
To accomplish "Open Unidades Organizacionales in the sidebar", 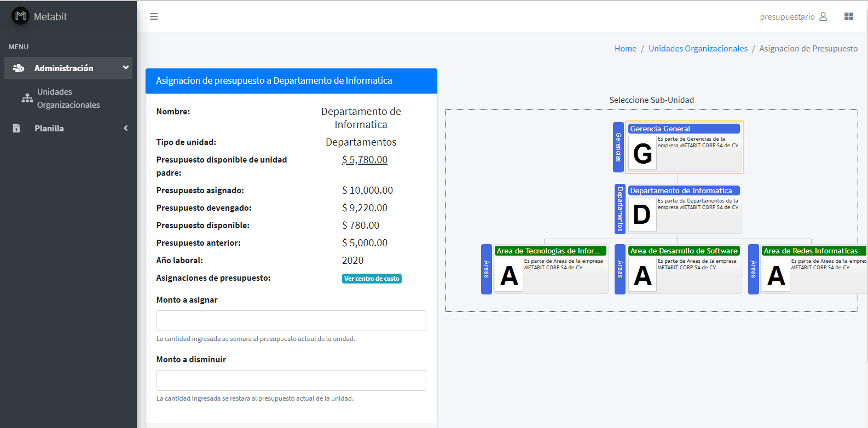I will point(68,99).
